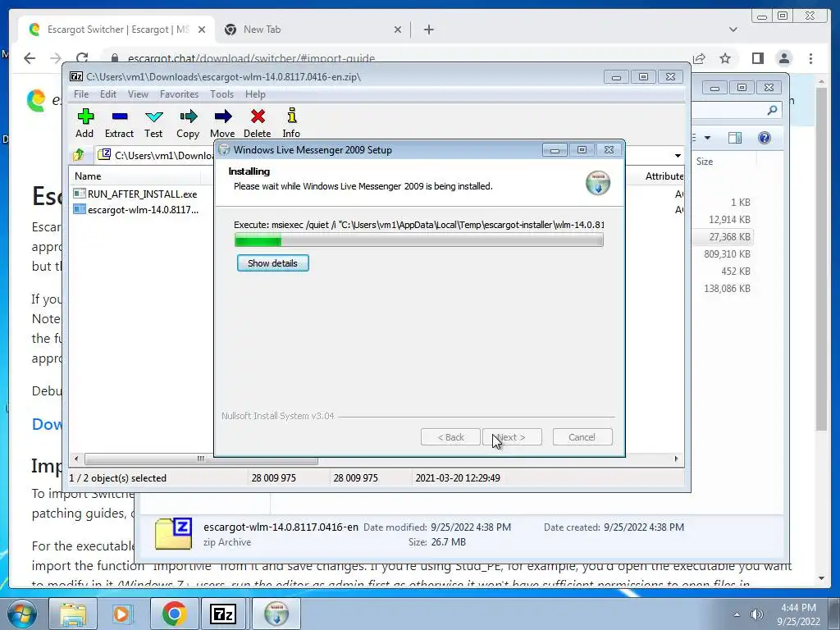
Task: Sort by the Attributes column in 7-Zip
Action: point(664,176)
